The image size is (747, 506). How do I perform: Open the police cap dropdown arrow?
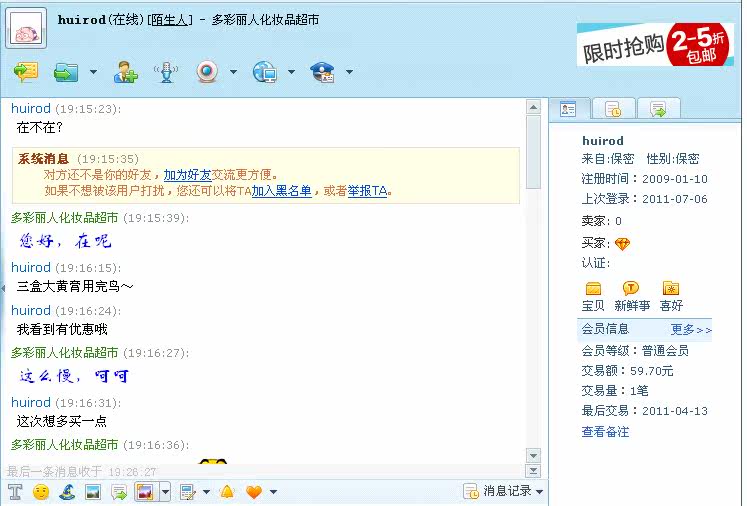pyautogui.click(x=350, y=72)
